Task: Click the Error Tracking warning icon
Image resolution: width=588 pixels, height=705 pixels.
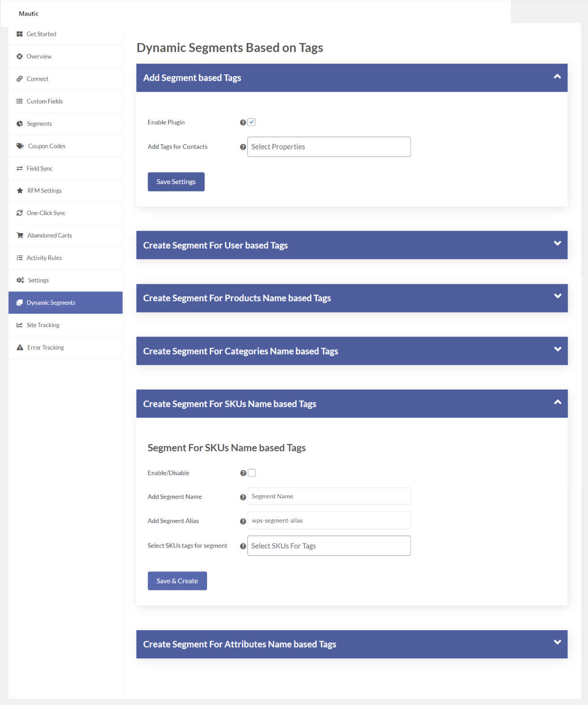Action: tap(20, 347)
